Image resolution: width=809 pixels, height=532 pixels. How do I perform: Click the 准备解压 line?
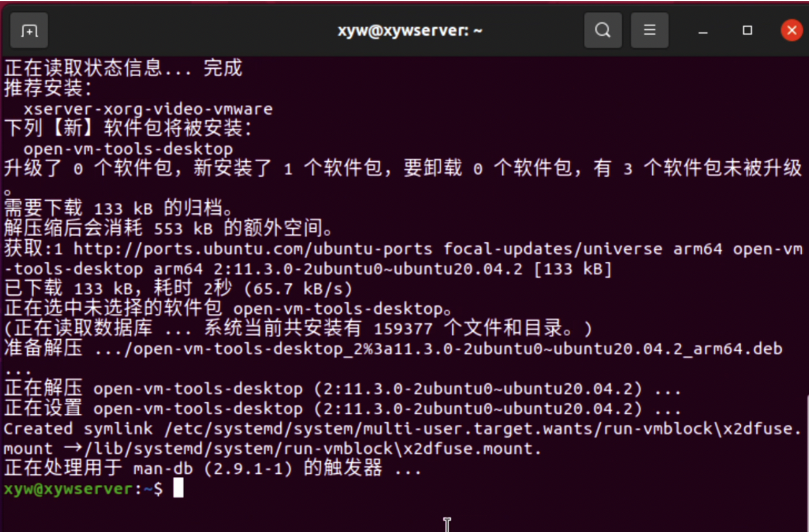click(393, 348)
